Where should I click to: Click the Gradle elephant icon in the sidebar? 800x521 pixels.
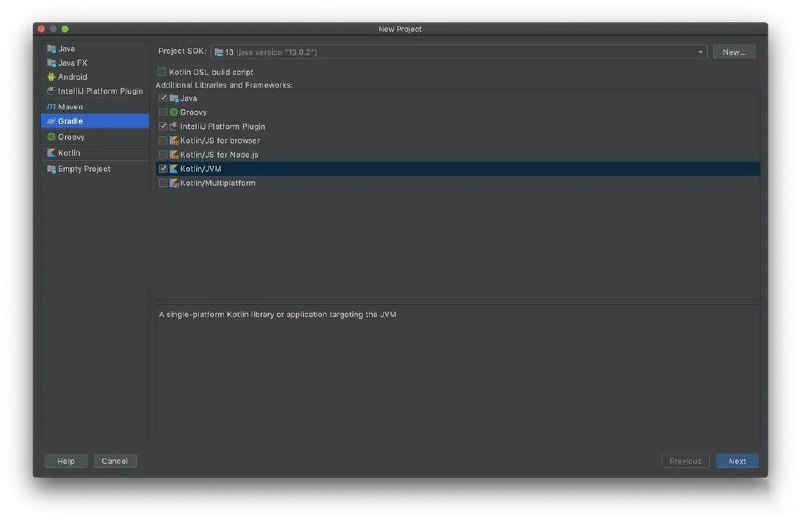(x=51, y=121)
